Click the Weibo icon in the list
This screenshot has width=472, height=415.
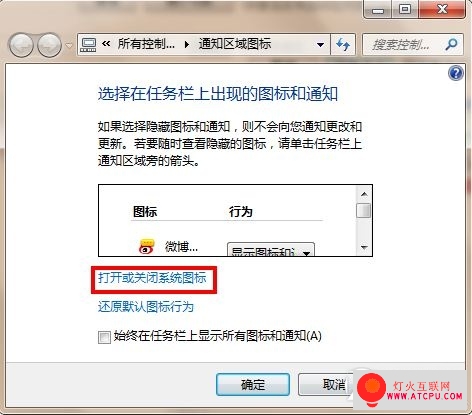[147, 246]
